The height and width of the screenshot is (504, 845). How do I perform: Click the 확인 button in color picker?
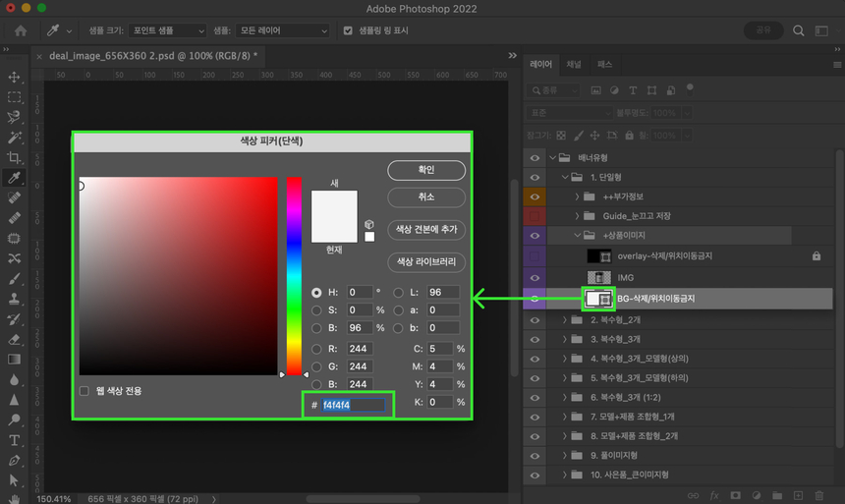point(425,170)
